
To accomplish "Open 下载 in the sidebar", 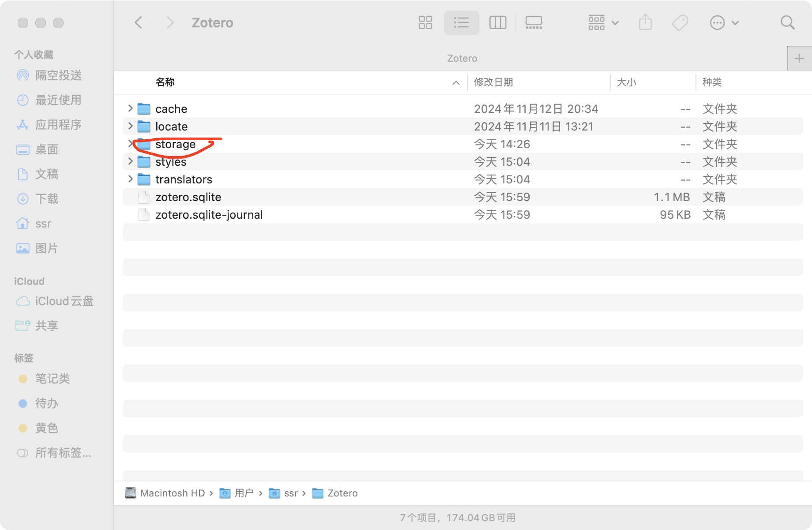I will tap(38, 199).
